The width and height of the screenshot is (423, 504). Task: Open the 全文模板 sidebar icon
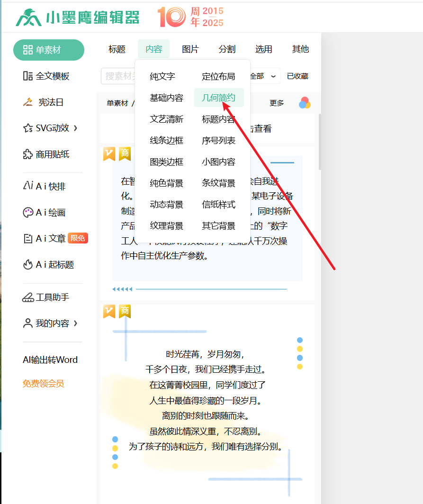(28, 76)
